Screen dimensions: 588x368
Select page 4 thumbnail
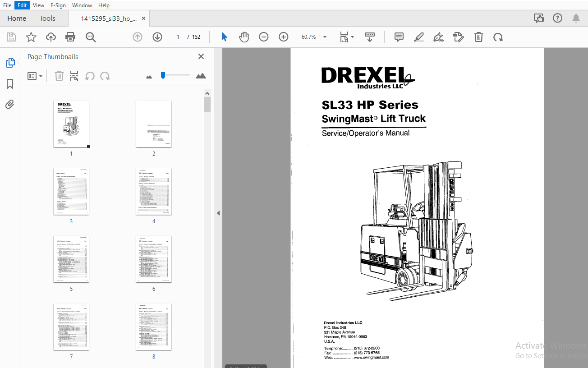tap(154, 192)
